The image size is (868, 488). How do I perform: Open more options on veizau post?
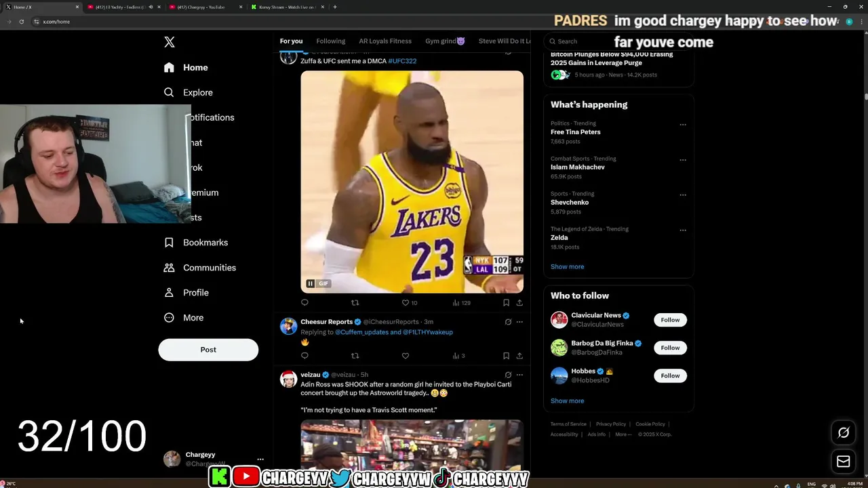click(x=519, y=375)
